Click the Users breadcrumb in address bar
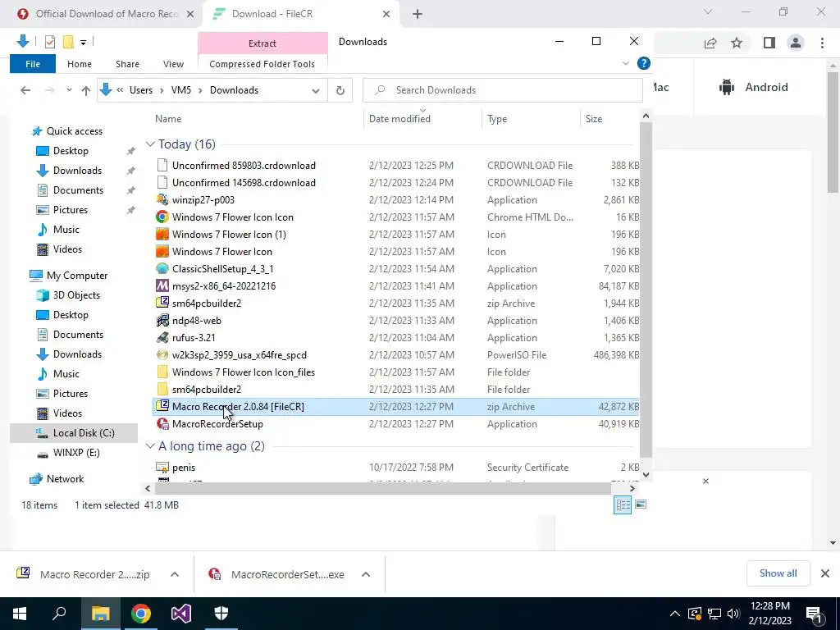Image resolution: width=840 pixels, height=630 pixels. pyautogui.click(x=141, y=90)
